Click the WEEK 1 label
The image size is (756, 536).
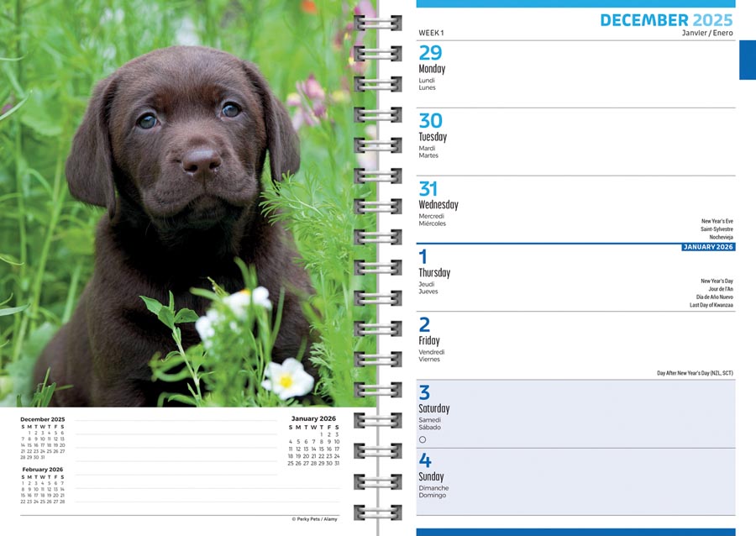[431, 33]
